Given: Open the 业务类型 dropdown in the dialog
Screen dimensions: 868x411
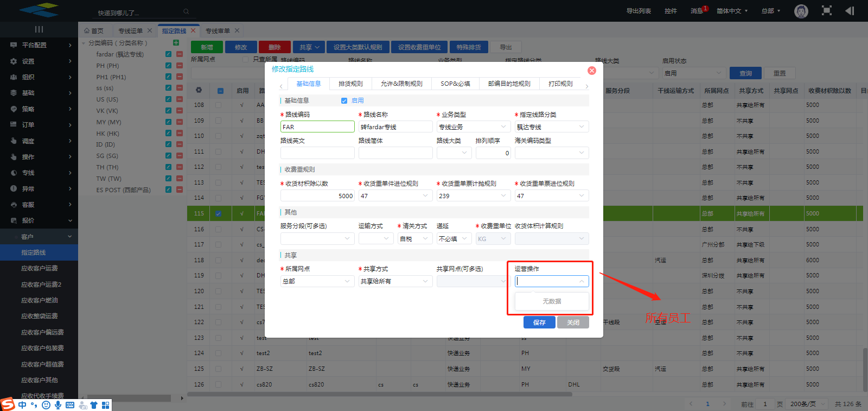Looking at the screenshot, I should (473, 127).
